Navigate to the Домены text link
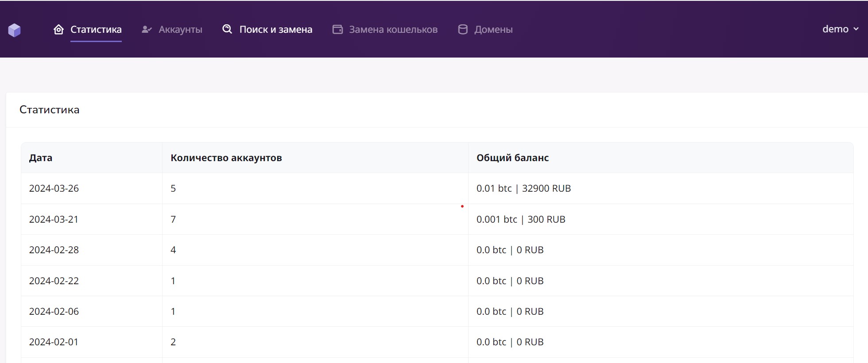The image size is (868, 363). point(493,30)
